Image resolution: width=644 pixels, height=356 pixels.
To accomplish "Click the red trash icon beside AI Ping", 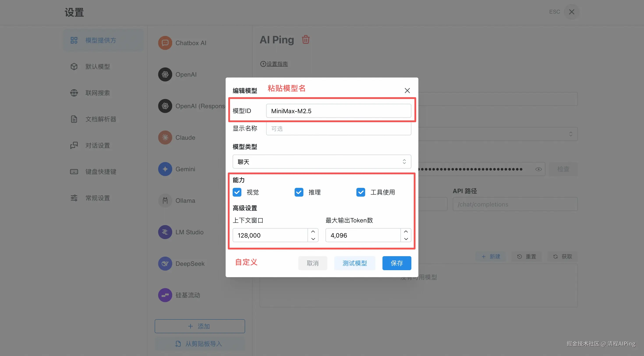I will pos(306,40).
